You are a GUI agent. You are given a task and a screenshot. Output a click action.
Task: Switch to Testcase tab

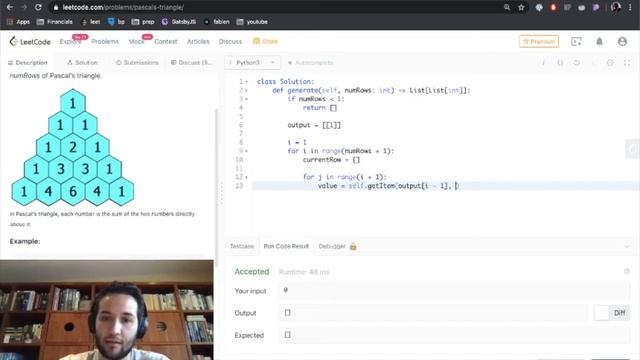(242, 246)
